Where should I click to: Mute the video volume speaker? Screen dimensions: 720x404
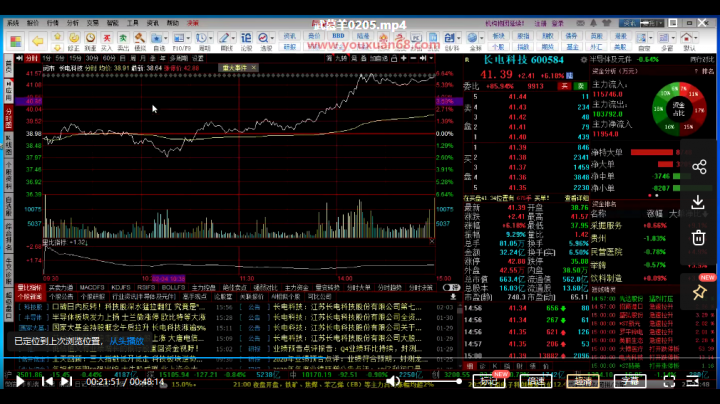coord(393,381)
